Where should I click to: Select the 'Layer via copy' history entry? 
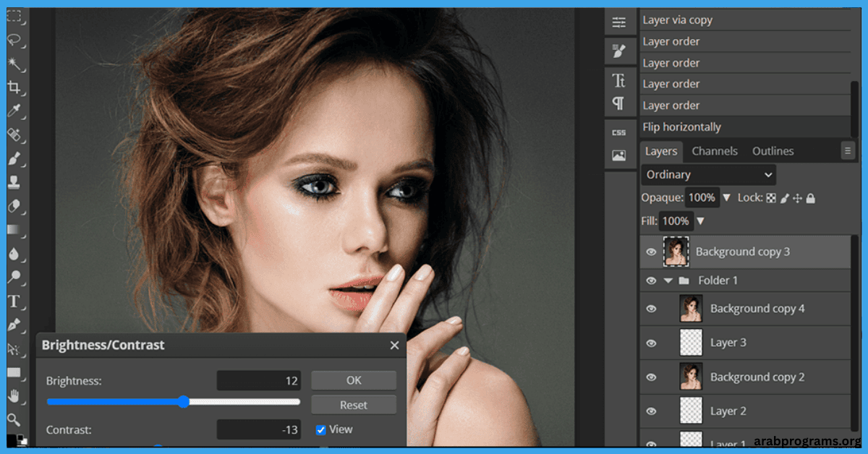745,20
